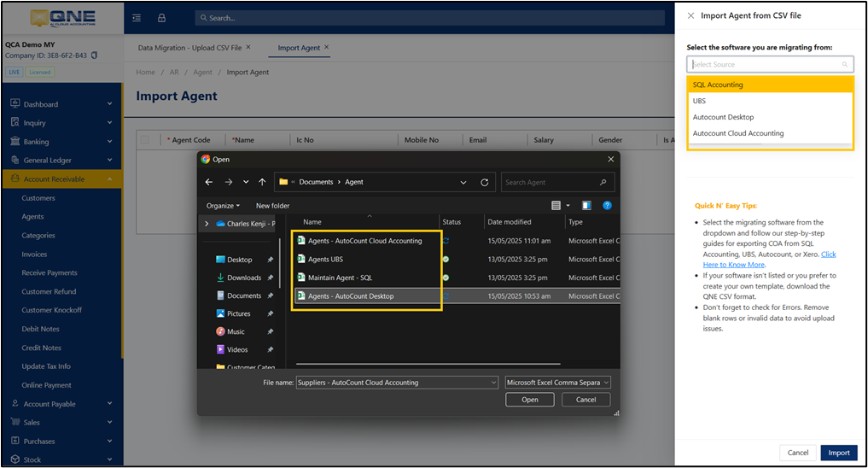Click the Select Source input field

coord(770,64)
